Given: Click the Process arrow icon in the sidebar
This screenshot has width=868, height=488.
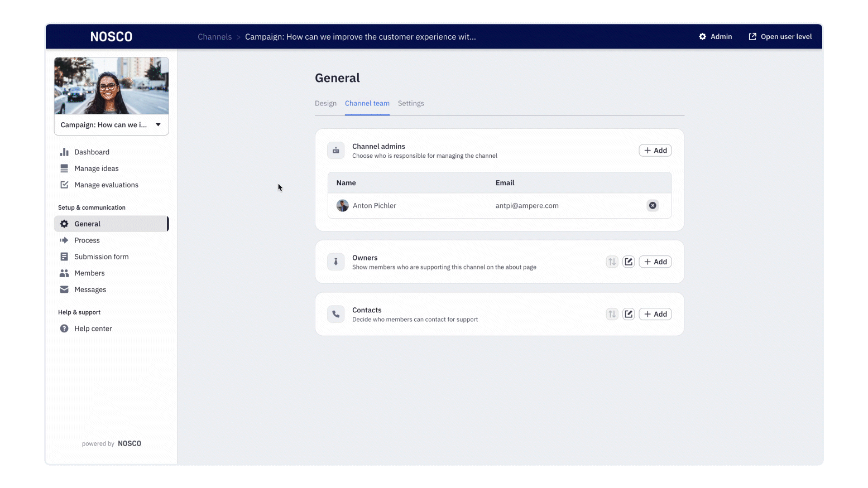Looking at the screenshot, I should (65, 240).
